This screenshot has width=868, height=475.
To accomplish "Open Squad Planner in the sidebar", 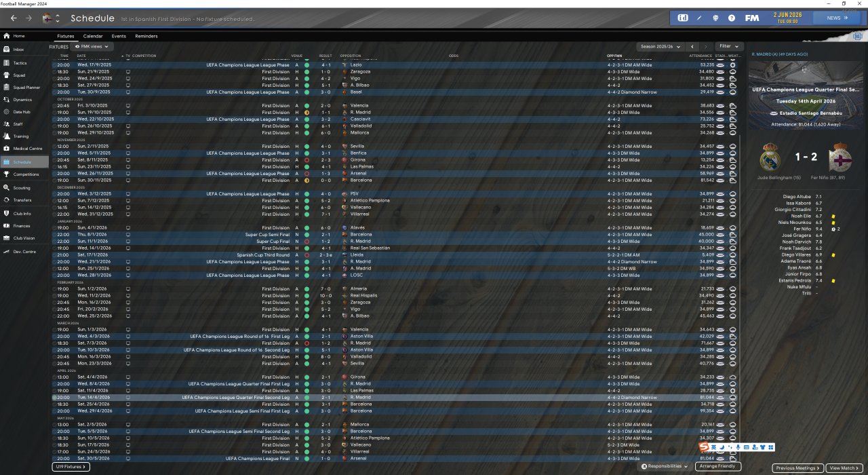I will tap(24, 88).
